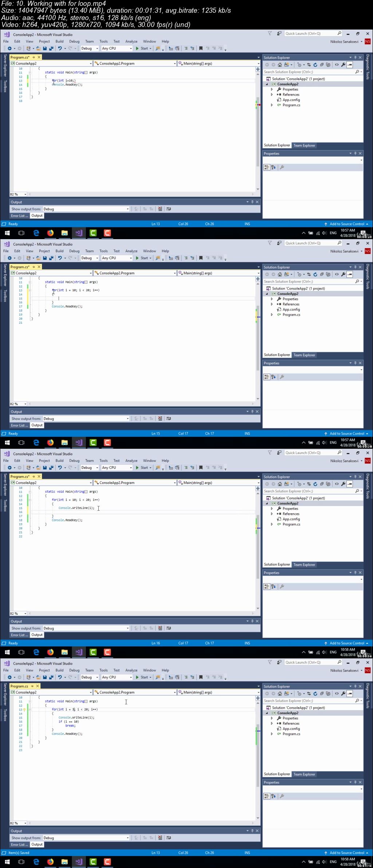Click Windows Start button in first frame taskbar
This screenshot has width=373, height=868.
(x=7, y=233)
